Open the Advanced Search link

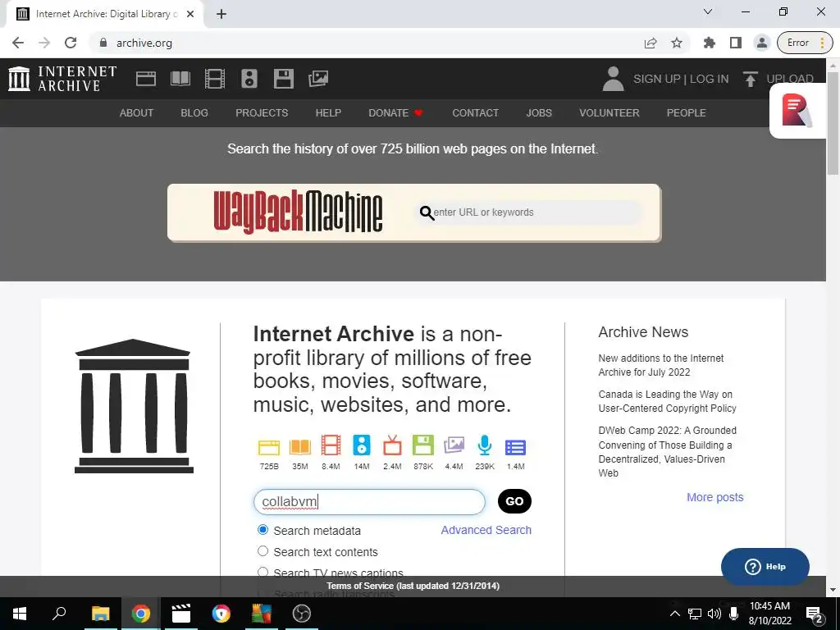point(486,530)
